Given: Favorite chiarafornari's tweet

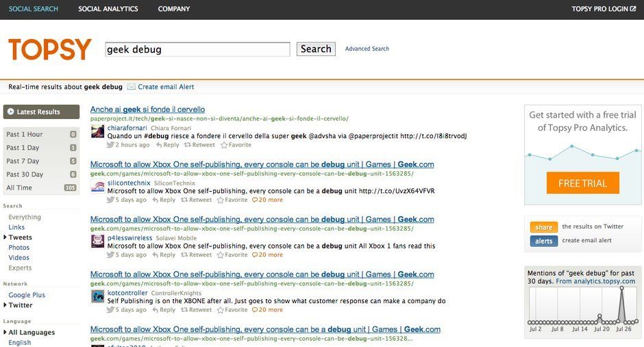Looking at the screenshot, I should pyautogui.click(x=236, y=145).
